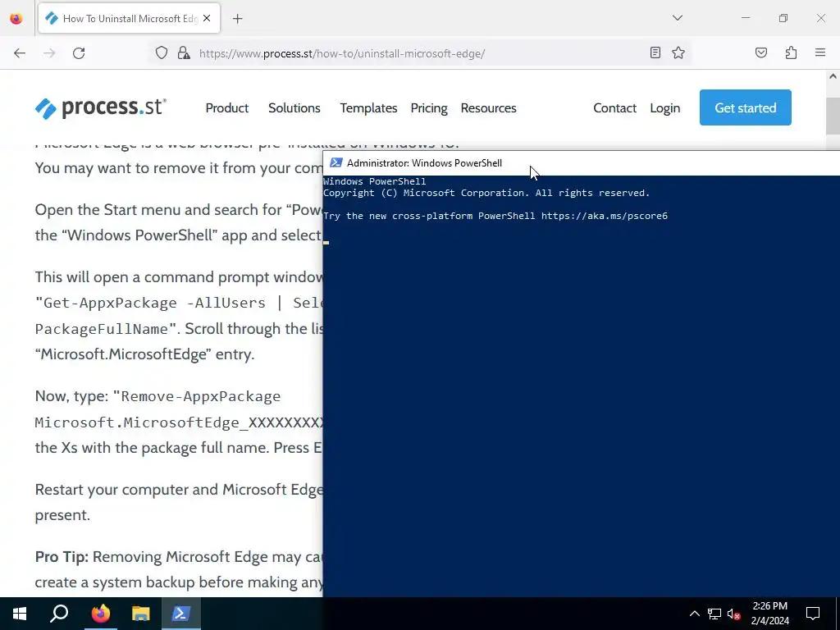This screenshot has width=840, height=630.
Task: Open the Windows Start menu
Action: [20, 614]
